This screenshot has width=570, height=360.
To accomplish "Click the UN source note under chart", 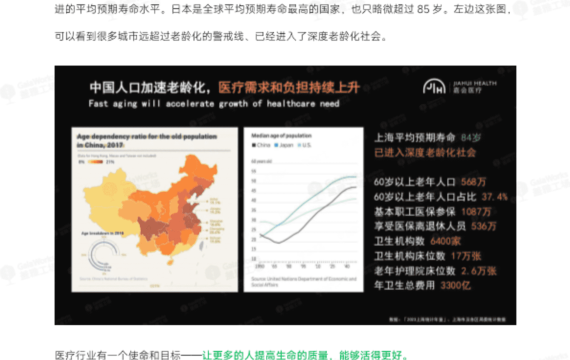I will click(x=304, y=282).
